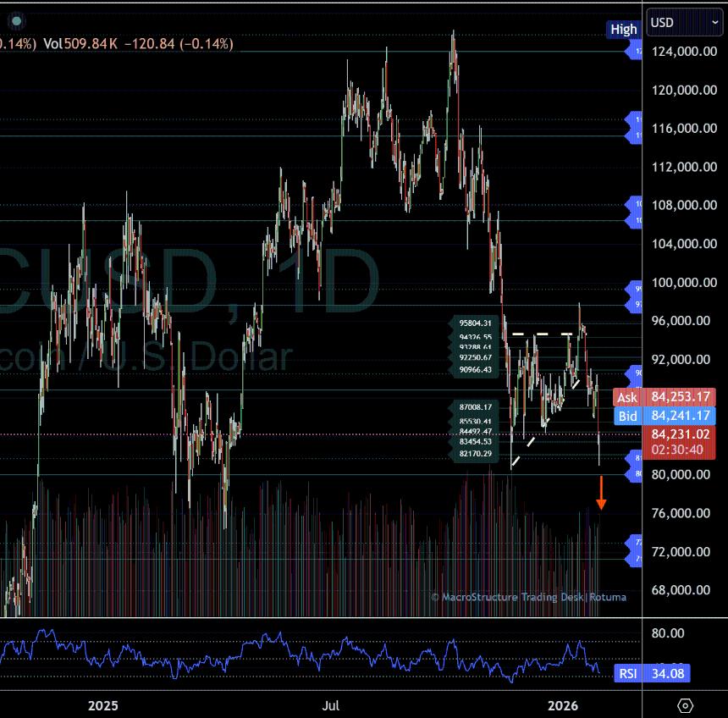
Task: Click the 82170.29 level label
Action: pos(476,455)
